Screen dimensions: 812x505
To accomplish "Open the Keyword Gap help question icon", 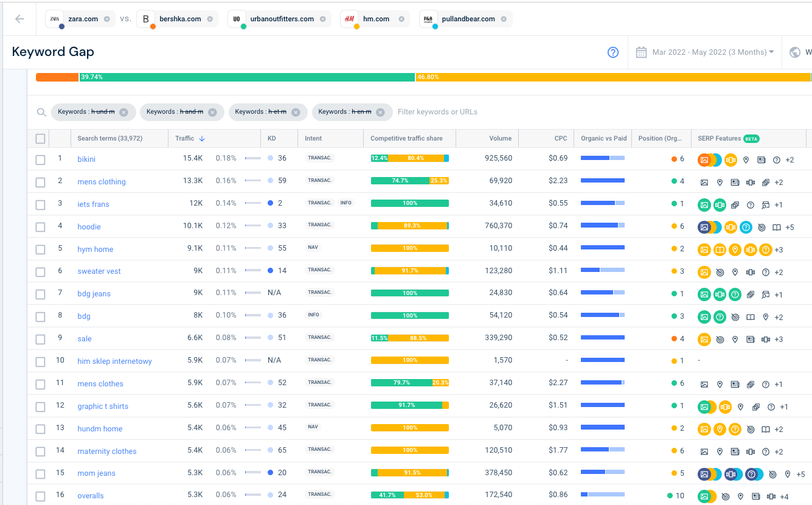I will (x=613, y=52).
